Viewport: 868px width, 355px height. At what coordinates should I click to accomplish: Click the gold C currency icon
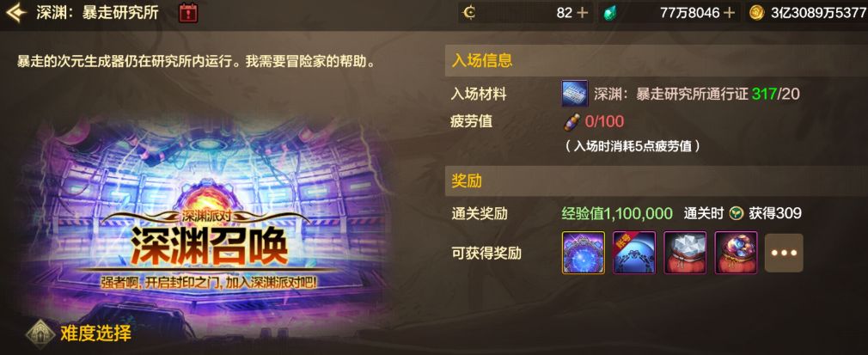tap(469, 13)
